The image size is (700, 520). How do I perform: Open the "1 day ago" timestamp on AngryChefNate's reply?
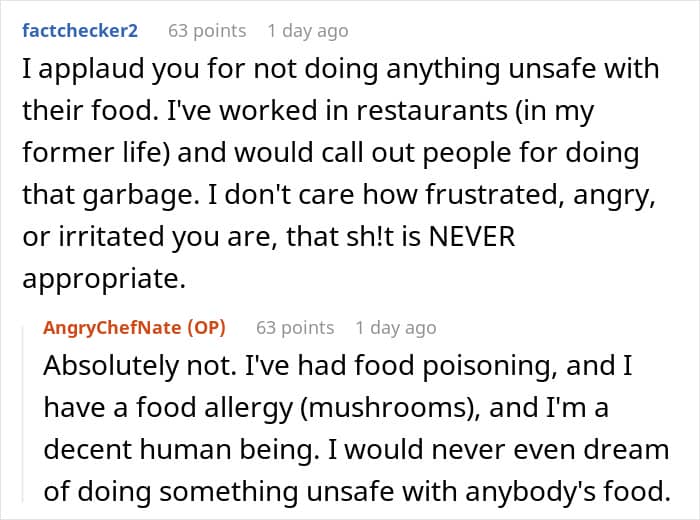tap(396, 327)
